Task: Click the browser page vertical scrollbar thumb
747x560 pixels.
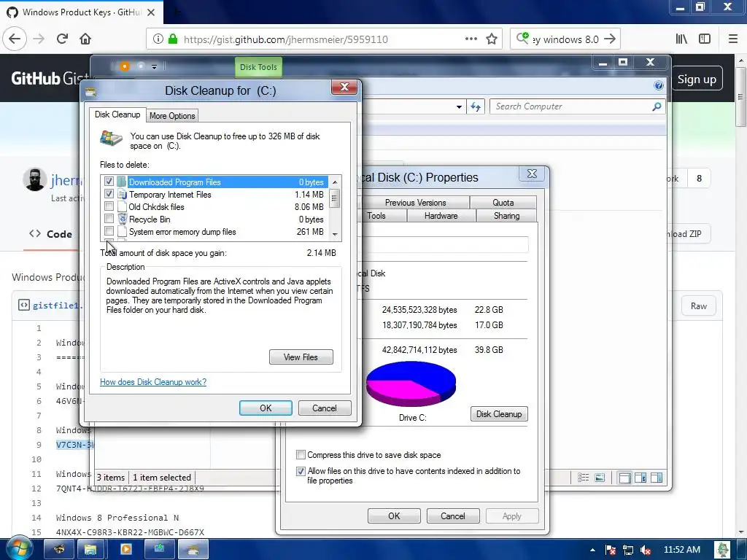Action: 741,97
